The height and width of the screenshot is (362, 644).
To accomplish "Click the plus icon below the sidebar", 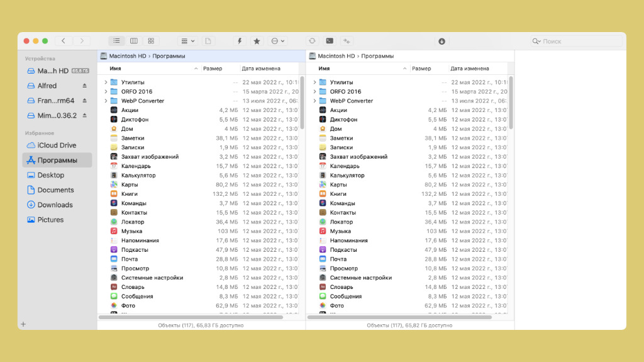I will tap(23, 324).
